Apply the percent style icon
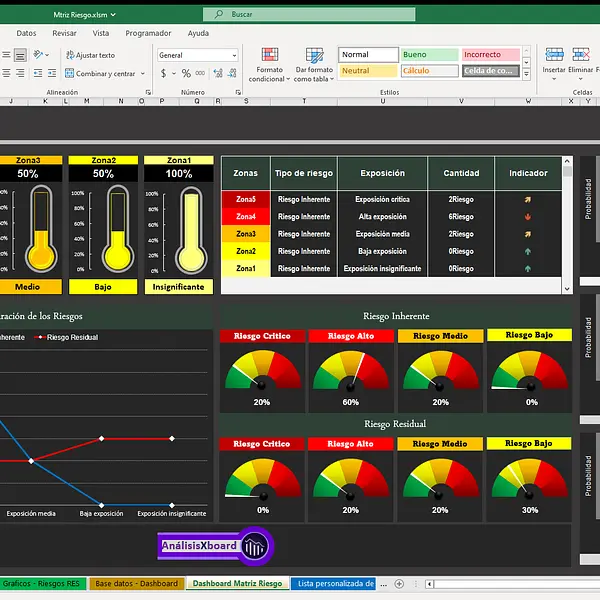Screen dimensions: 600x600 186,73
